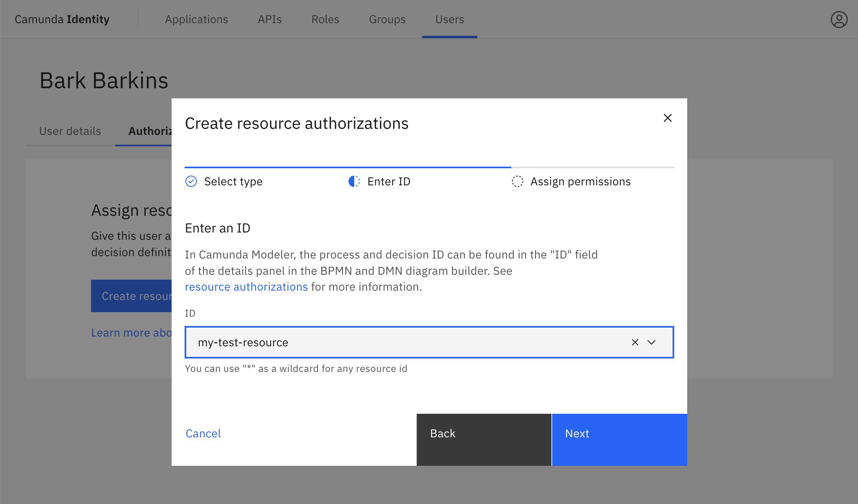The image size is (858, 504).
Task: Open the "resource authorizations" documentation link
Action: click(x=246, y=287)
